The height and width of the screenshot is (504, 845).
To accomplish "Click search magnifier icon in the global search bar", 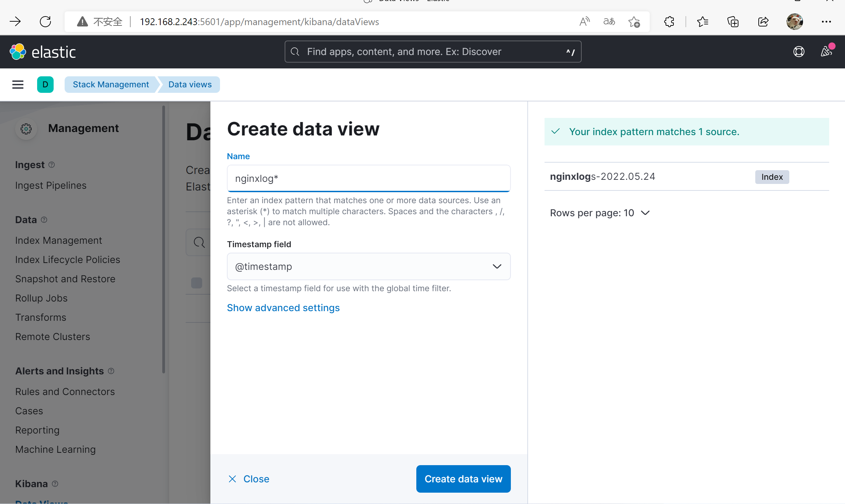I will click(295, 52).
